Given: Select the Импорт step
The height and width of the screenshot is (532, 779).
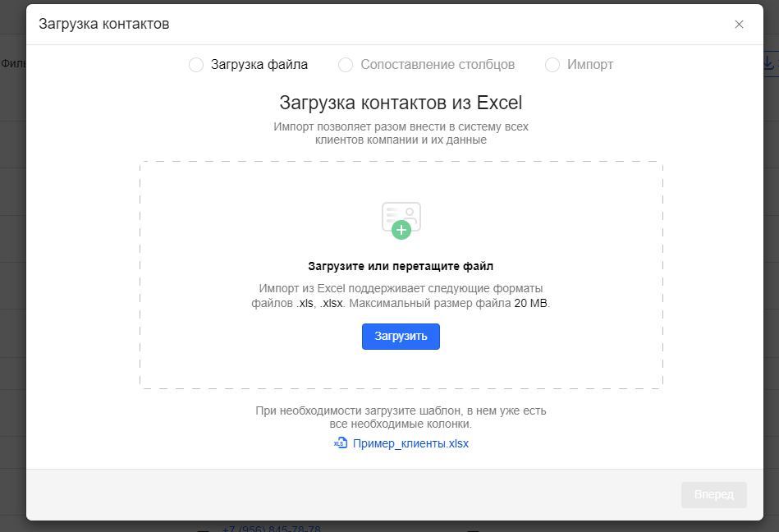Looking at the screenshot, I should tap(580, 65).
